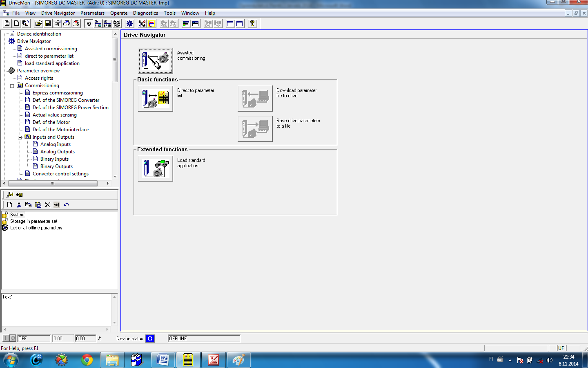Show hidden tray icons arrow
588x368 pixels.
pyautogui.click(x=510, y=360)
